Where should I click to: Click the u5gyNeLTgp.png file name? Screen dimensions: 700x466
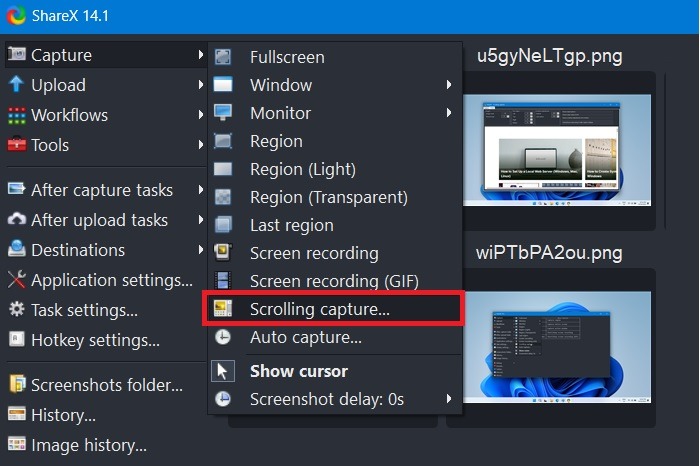(x=550, y=57)
